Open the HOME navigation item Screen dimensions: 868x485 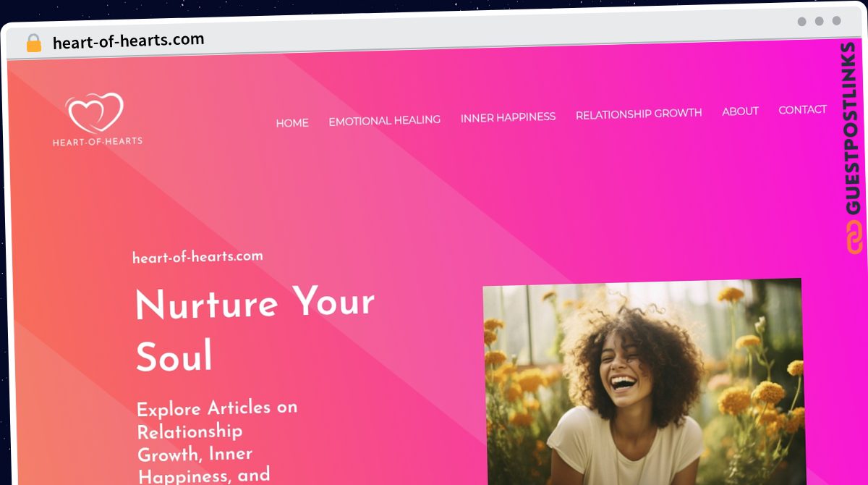[x=292, y=123]
